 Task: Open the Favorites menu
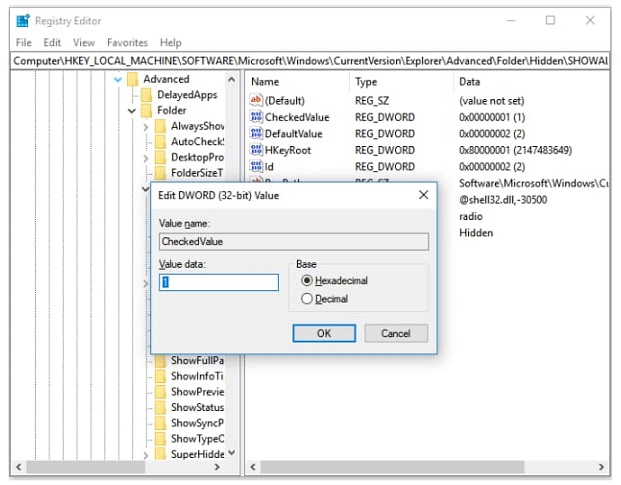(127, 42)
